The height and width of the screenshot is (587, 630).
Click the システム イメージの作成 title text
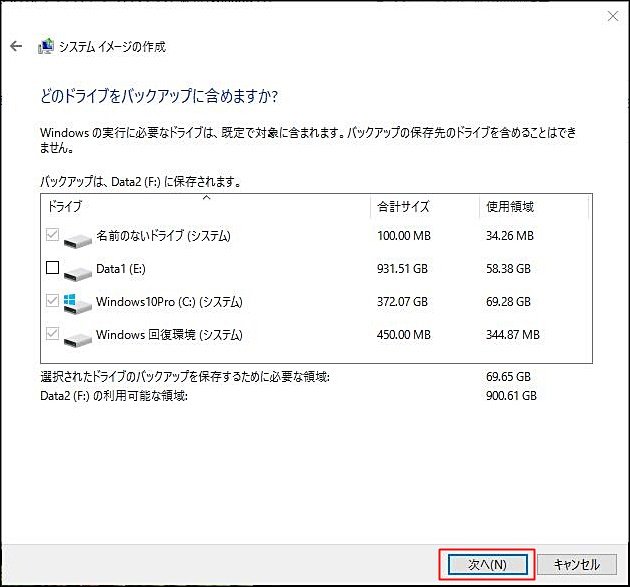pyautogui.click(x=112, y=47)
